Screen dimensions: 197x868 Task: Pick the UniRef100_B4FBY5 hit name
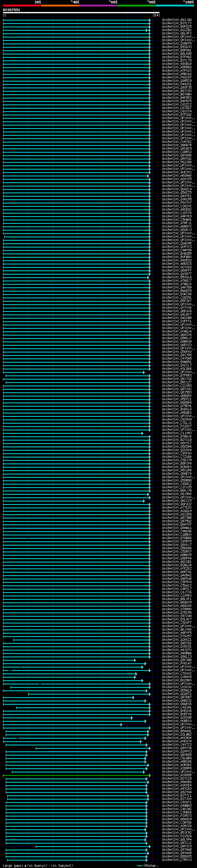(176, 101)
